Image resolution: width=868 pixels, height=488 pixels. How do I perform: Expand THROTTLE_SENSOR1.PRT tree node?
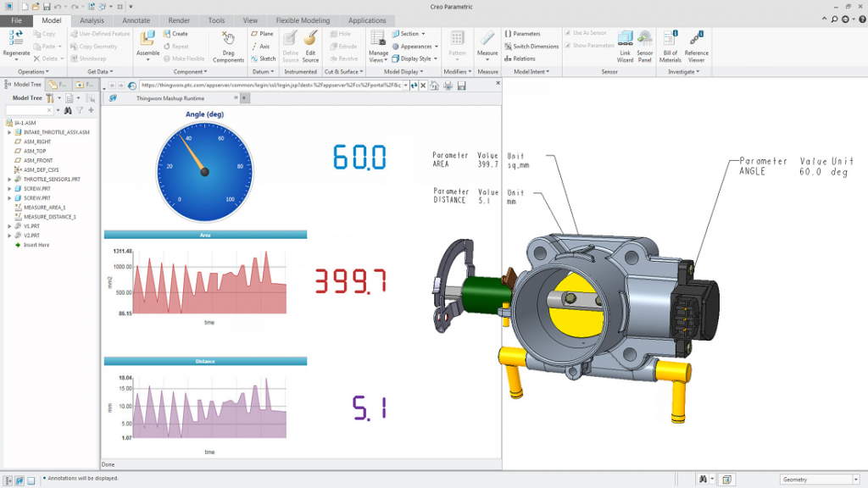click(9, 180)
